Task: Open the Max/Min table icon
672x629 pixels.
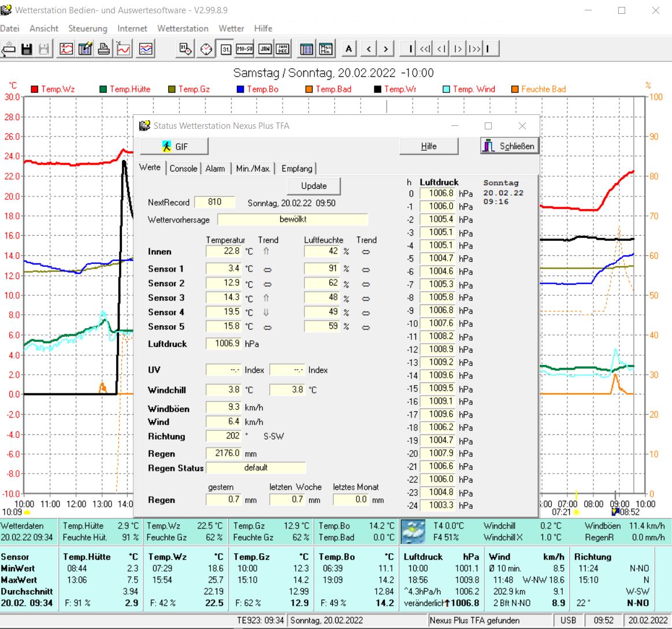Action: tap(326, 50)
